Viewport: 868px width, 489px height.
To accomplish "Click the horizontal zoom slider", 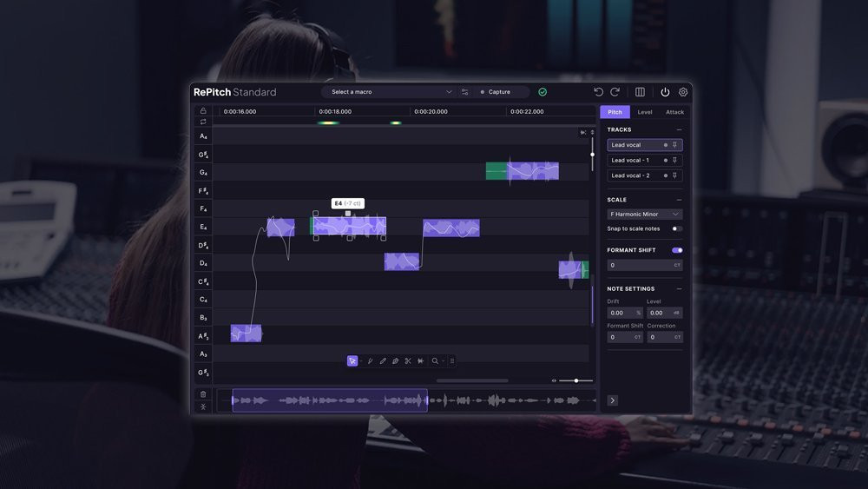I will (x=576, y=380).
